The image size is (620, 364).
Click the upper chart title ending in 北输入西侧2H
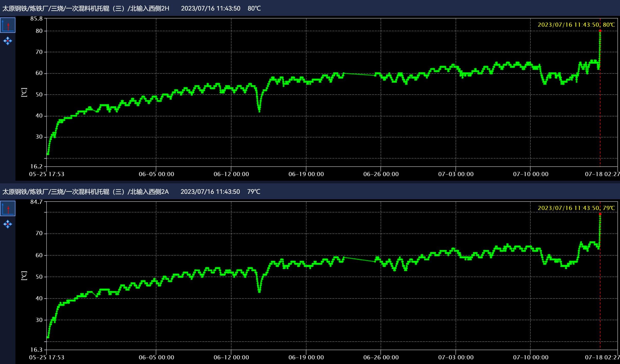(86, 8)
